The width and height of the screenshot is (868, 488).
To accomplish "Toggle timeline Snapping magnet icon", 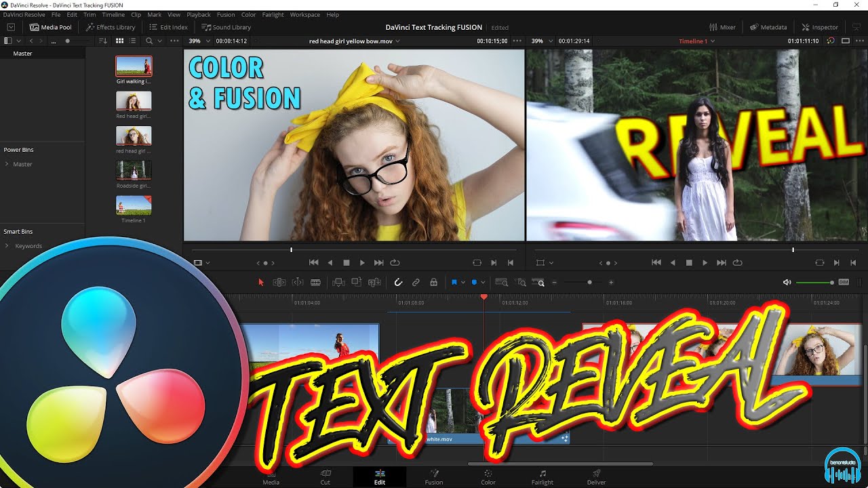I will (x=398, y=283).
